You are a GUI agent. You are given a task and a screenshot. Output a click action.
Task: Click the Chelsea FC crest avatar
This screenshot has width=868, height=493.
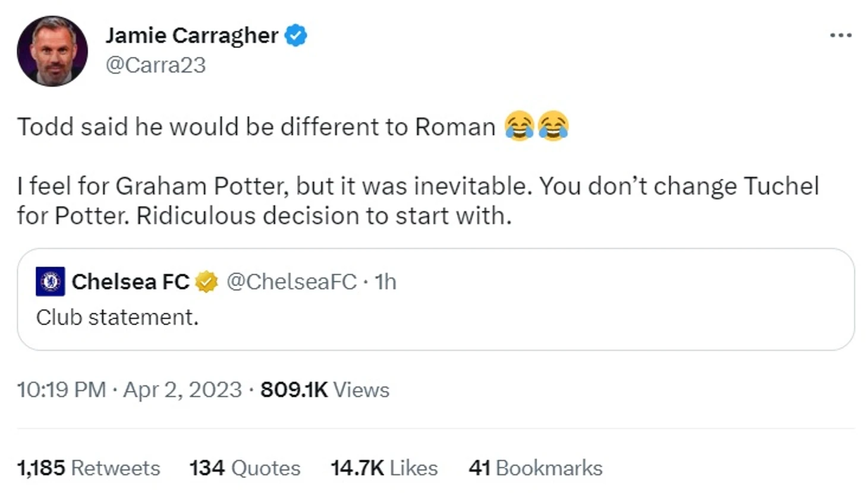tap(51, 281)
